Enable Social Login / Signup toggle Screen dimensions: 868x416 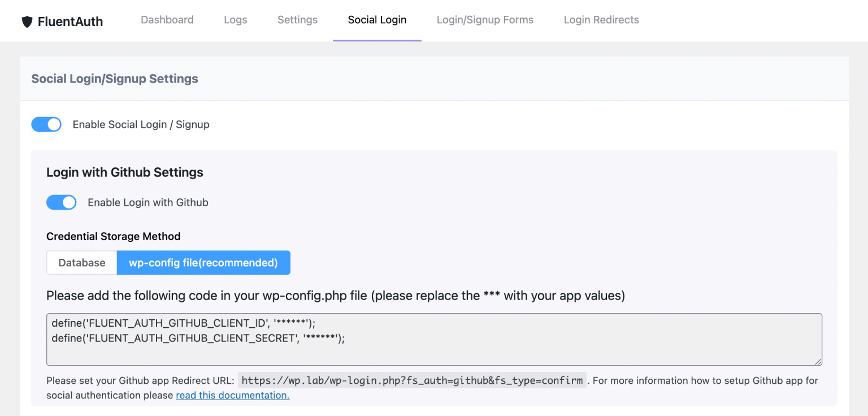click(46, 124)
